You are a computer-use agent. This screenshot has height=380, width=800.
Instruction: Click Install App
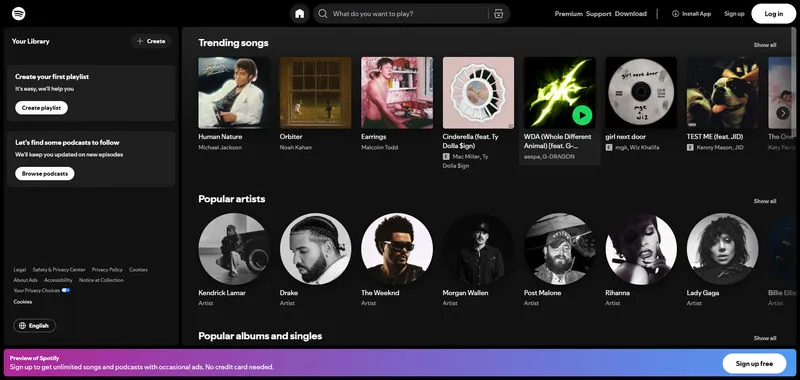tap(691, 14)
